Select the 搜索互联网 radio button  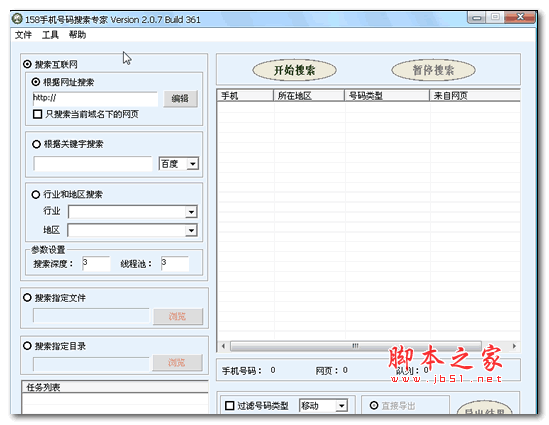(27, 64)
